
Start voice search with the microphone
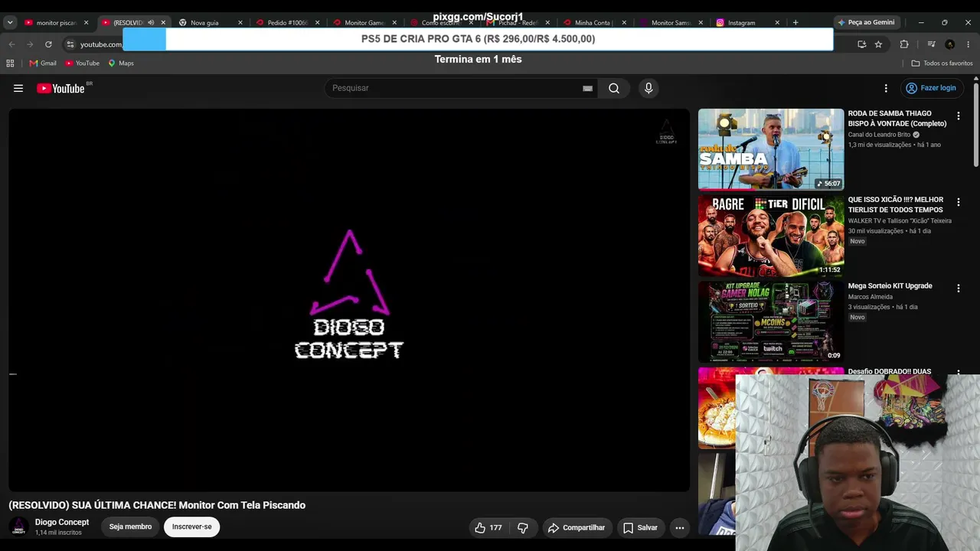coord(648,88)
